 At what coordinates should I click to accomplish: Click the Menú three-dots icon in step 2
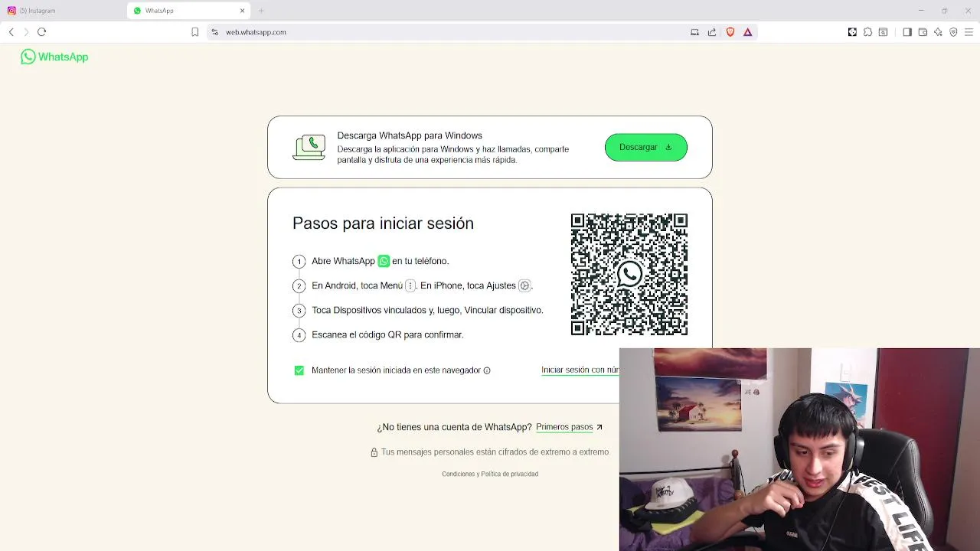coord(410,285)
